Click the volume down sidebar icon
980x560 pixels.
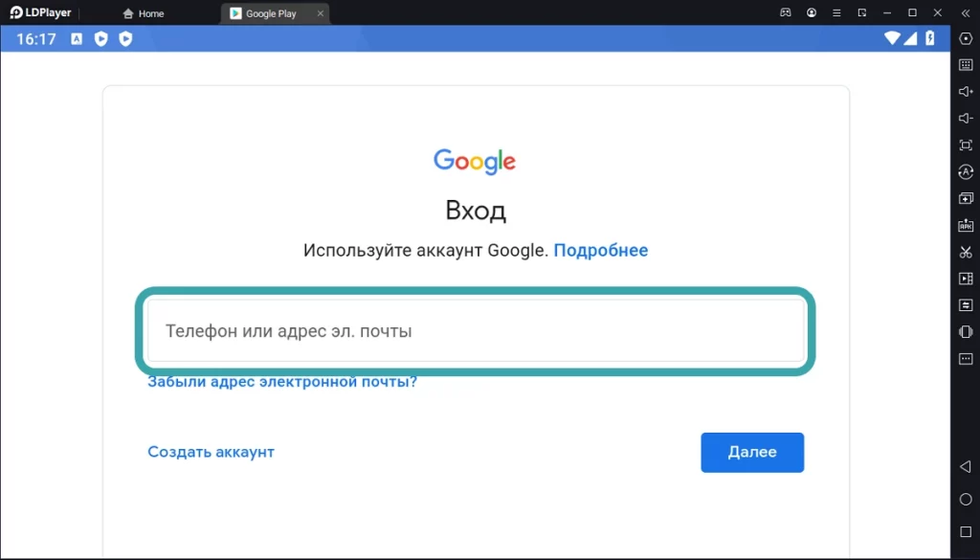pos(966,119)
